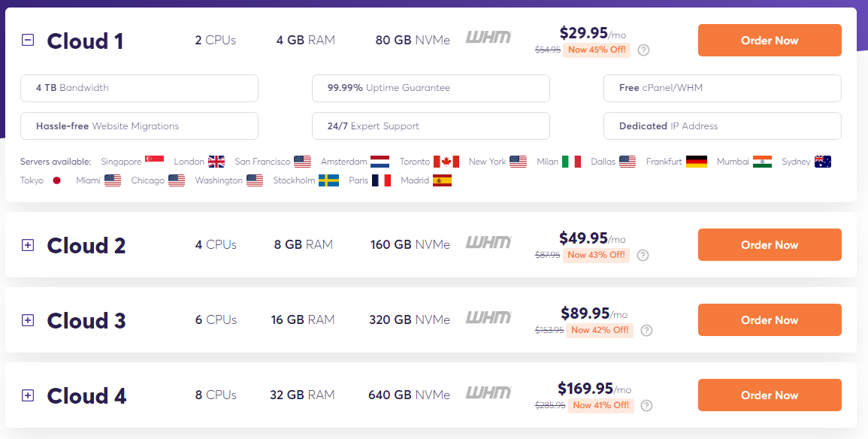Collapse the Cloud 1 plan details

pyautogui.click(x=28, y=41)
